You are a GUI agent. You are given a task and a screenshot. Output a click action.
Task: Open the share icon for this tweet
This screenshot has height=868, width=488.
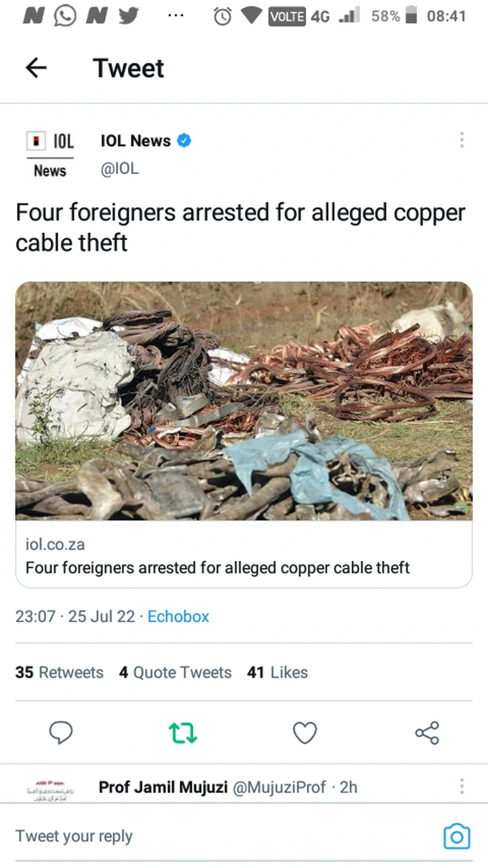tap(427, 732)
